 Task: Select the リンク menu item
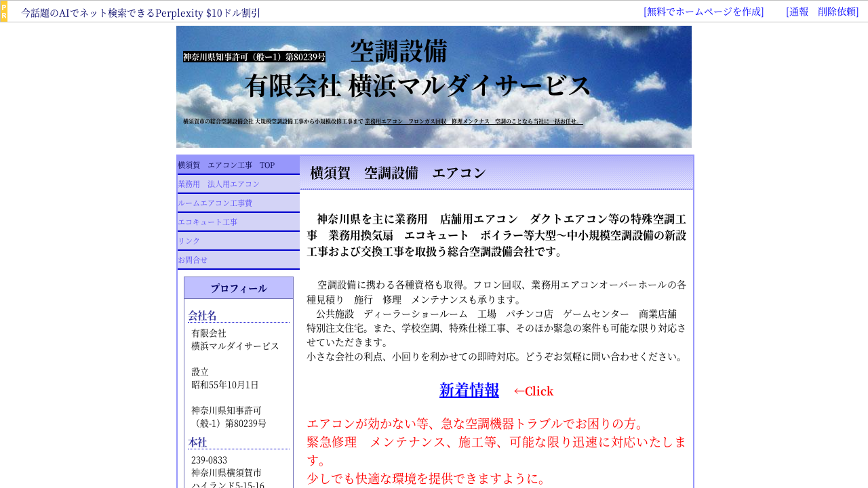point(187,241)
